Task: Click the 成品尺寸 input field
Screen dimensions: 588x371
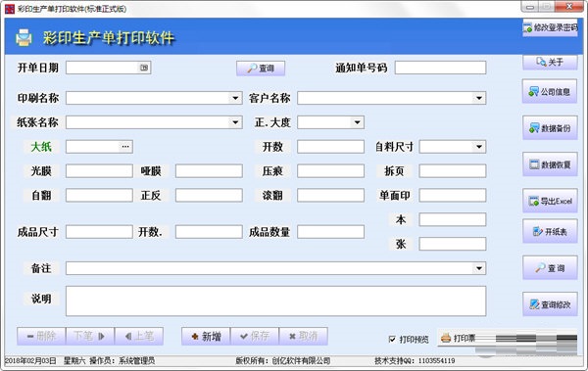Action: tap(99, 232)
